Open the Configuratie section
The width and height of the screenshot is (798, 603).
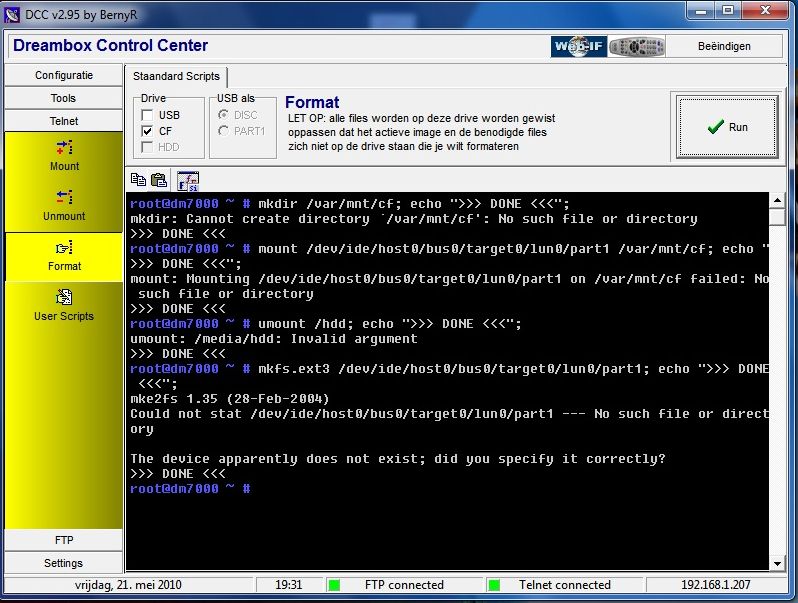(x=64, y=75)
